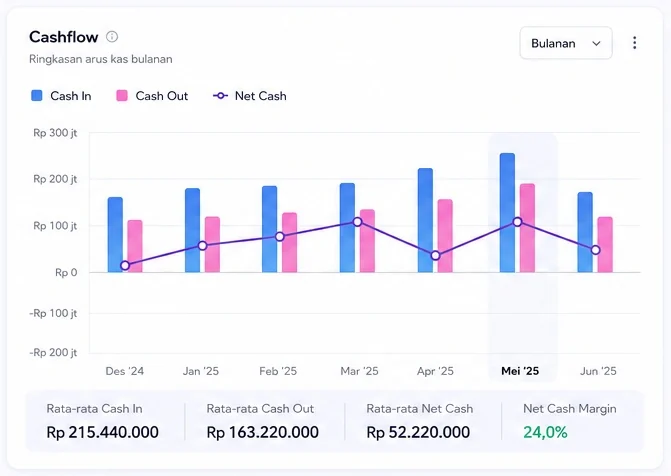Click the Rp 215.440.000 average Cash In value
Screen dimensions: 671x476
tap(103, 432)
